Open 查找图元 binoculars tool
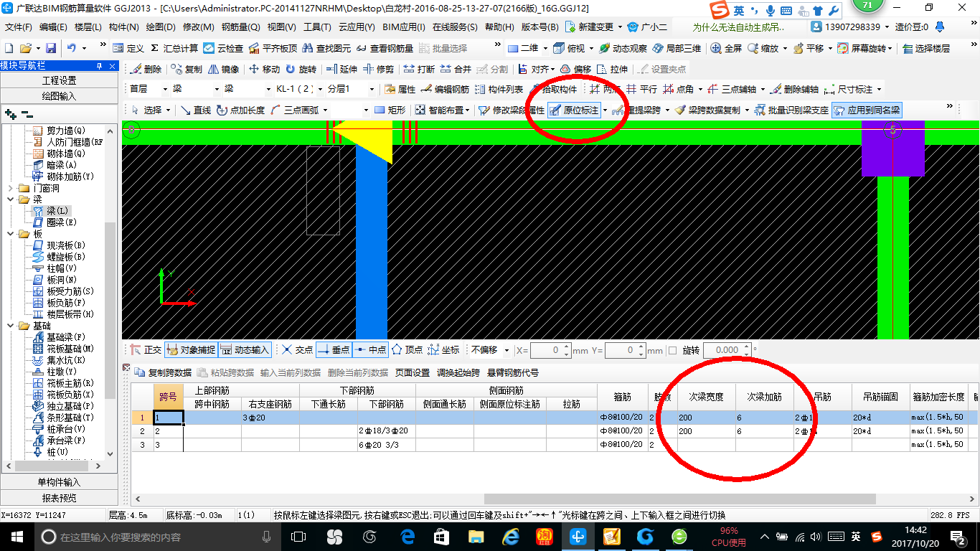Screen dimensions: 980x551 coord(327,48)
